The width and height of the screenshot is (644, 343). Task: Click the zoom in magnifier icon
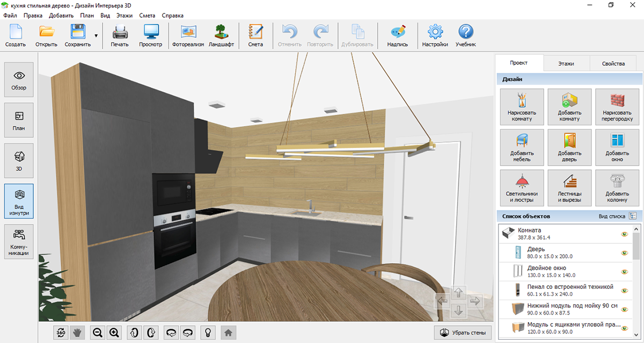[114, 333]
